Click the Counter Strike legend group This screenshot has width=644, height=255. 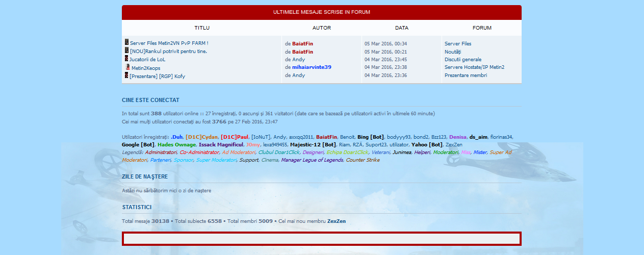click(363, 160)
